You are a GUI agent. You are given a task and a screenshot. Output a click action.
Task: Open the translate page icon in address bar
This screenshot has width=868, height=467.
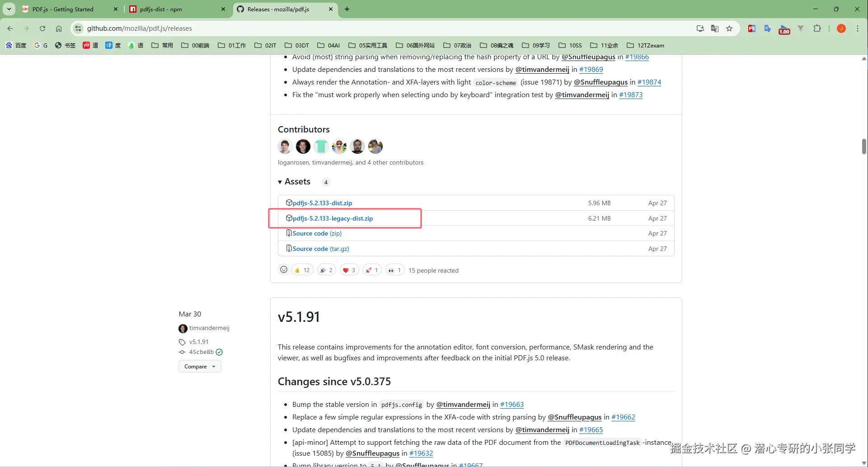(x=715, y=28)
